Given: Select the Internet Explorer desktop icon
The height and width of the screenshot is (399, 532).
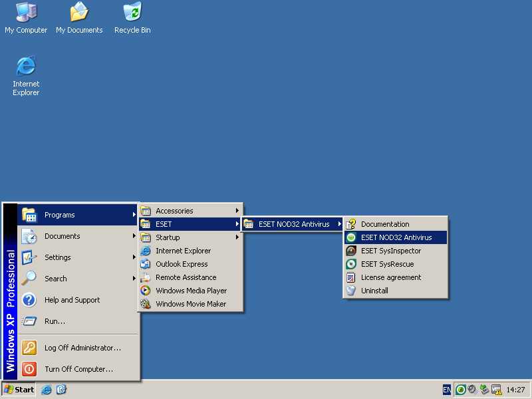Looking at the screenshot, I should (26, 76).
